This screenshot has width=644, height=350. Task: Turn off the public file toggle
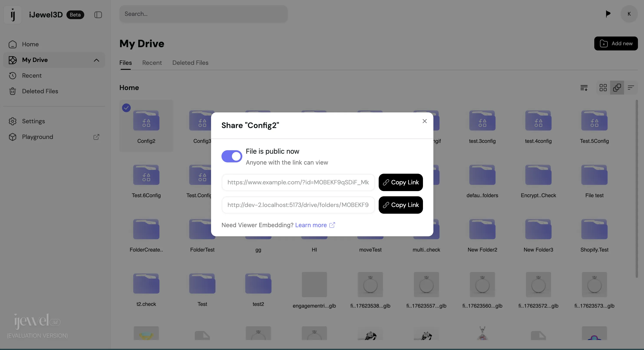[x=231, y=157]
